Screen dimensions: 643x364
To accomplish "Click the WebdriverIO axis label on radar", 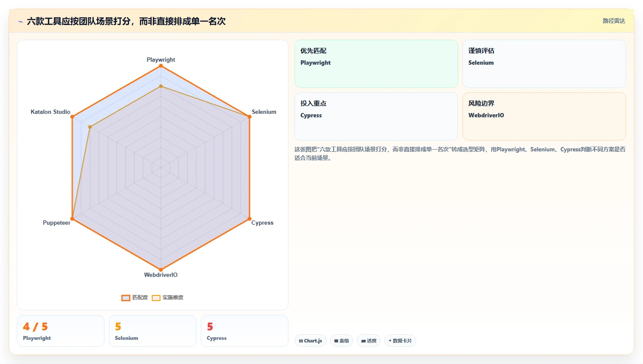I will 161,275.
